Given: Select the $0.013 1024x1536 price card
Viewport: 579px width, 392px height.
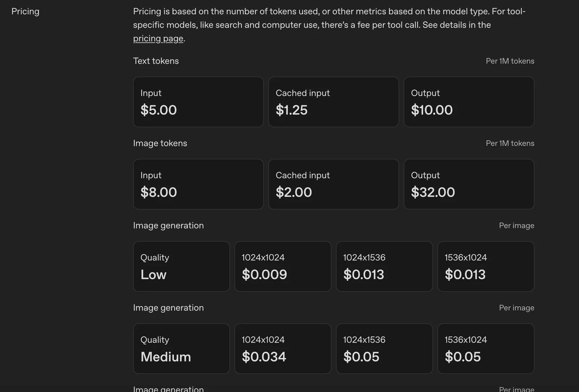Looking at the screenshot, I should coord(384,267).
